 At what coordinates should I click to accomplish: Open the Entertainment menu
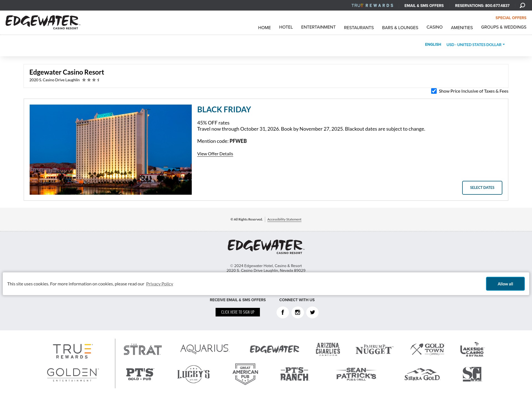tap(318, 27)
